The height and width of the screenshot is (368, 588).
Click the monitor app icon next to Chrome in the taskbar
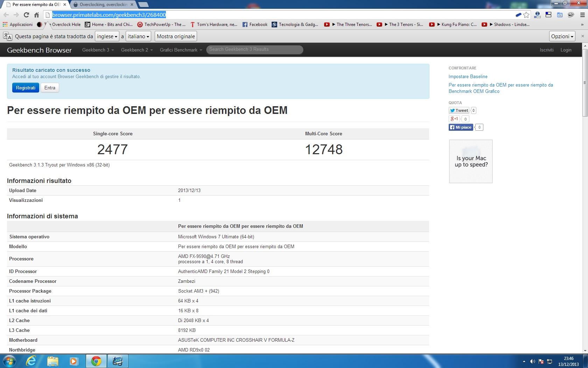[x=118, y=361]
